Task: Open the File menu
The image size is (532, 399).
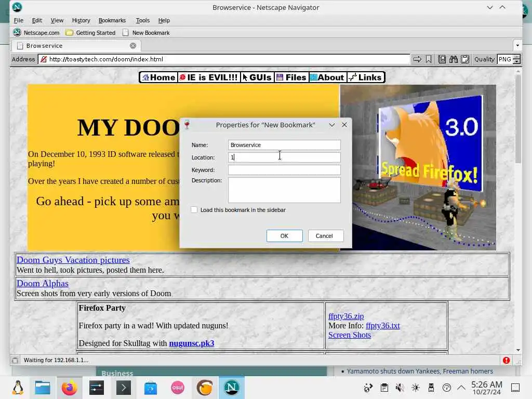Action: [x=18, y=20]
